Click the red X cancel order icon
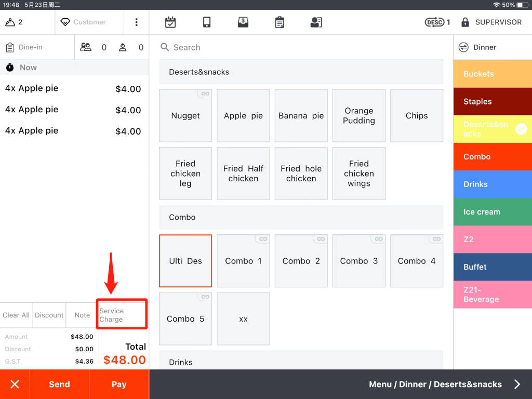The width and height of the screenshot is (532, 399). [x=15, y=384]
